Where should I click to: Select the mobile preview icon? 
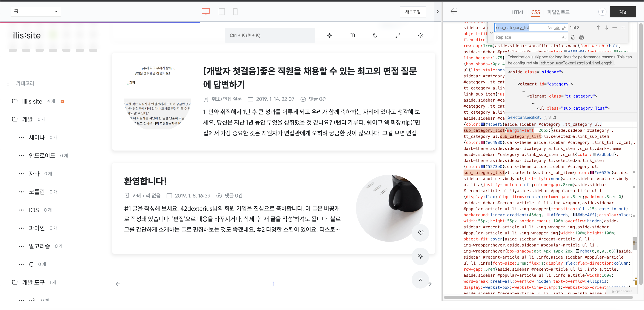tap(235, 11)
